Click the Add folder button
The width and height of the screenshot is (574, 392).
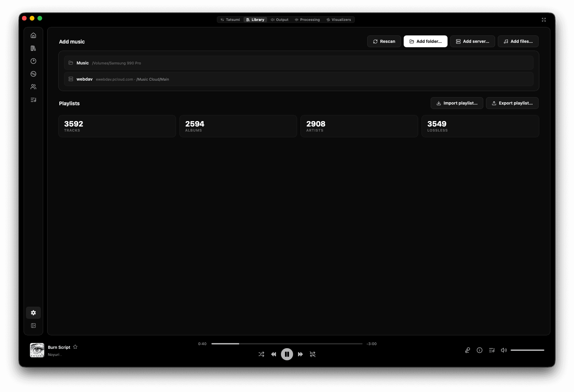coord(426,41)
